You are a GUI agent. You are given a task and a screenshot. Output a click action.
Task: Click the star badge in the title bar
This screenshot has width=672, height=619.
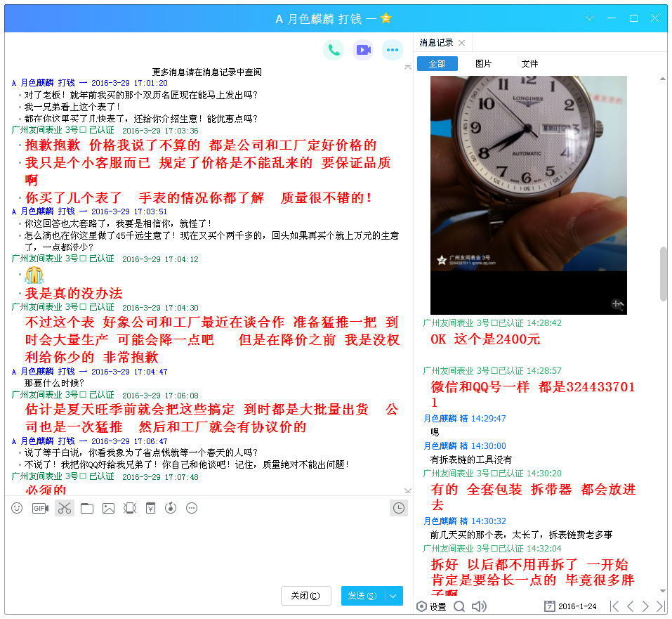(x=386, y=18)
